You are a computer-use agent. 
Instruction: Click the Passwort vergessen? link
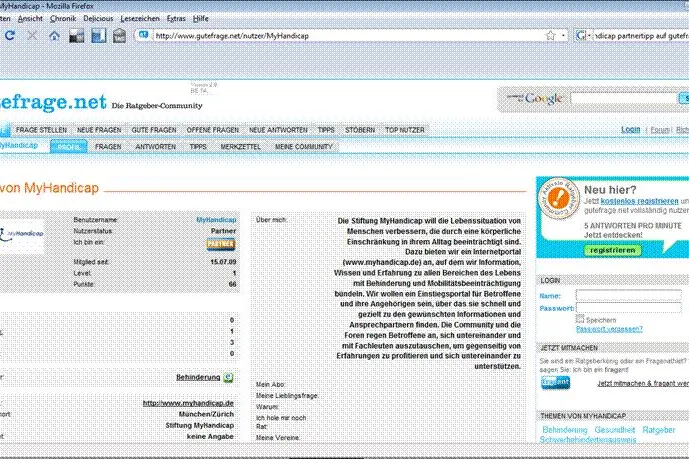(609, 329)
